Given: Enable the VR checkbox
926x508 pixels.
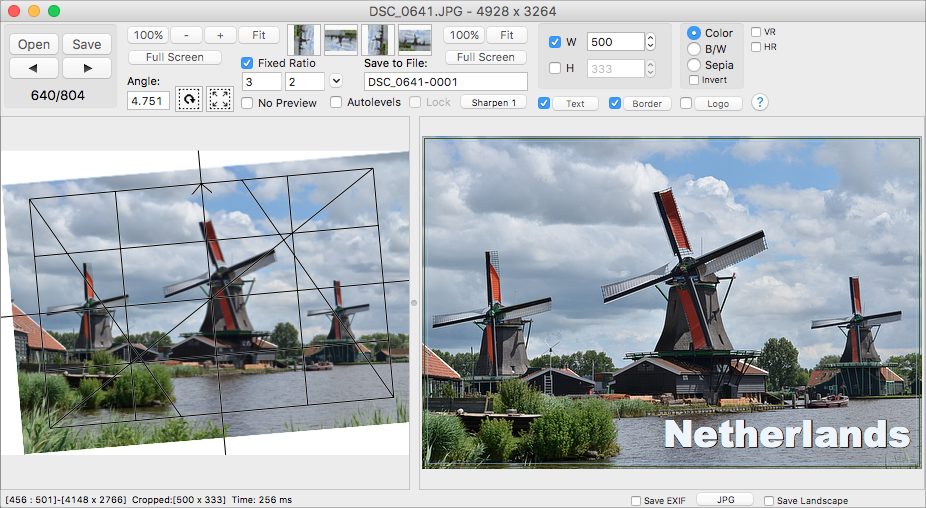Looking at the screenshot, I should [x=756, y=32].
